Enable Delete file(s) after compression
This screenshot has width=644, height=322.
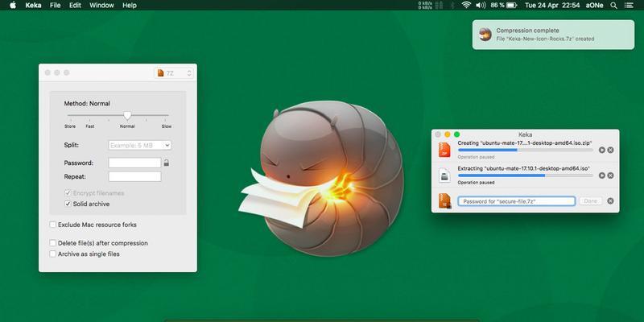point(52,243)
